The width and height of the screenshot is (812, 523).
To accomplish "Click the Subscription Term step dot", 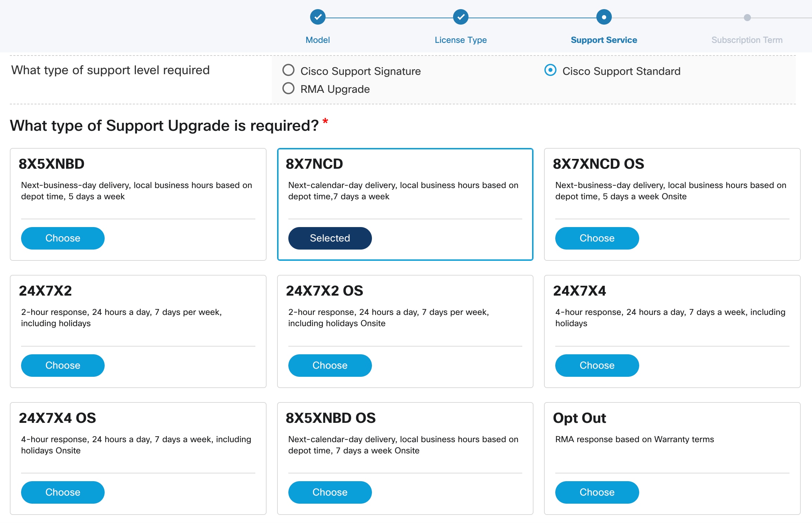I will (747, 17).
